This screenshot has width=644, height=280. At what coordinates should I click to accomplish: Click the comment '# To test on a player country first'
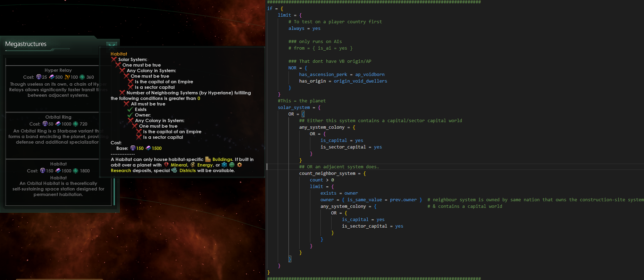tap(335, 22)
